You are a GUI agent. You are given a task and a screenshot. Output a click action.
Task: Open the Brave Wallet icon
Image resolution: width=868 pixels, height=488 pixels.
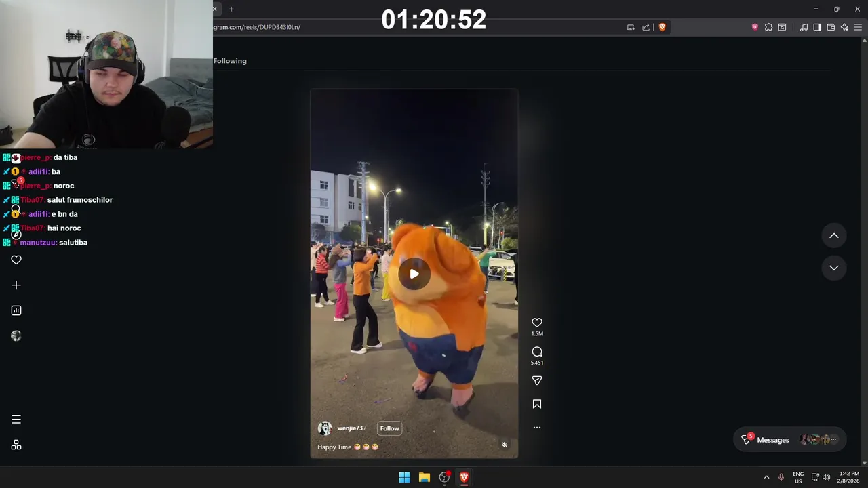[x=831, y=27]
